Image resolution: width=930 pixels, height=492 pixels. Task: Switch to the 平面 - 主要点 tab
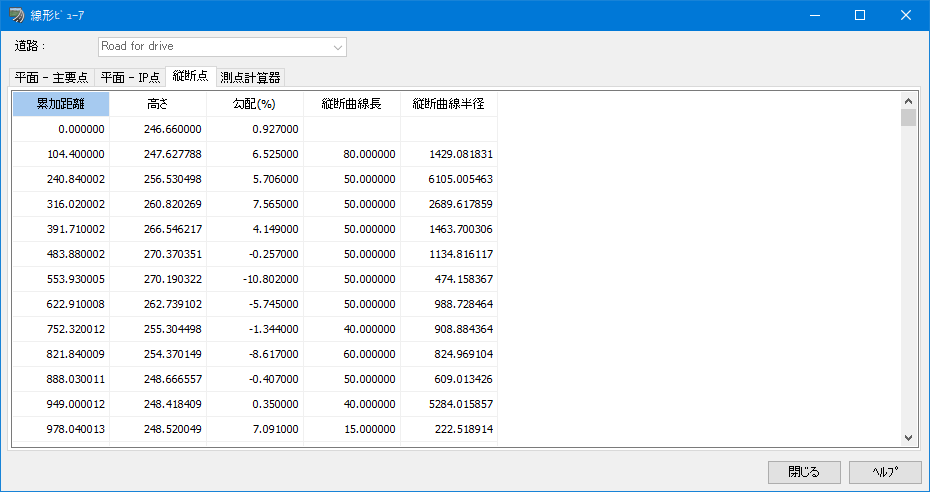pos(52,77)
